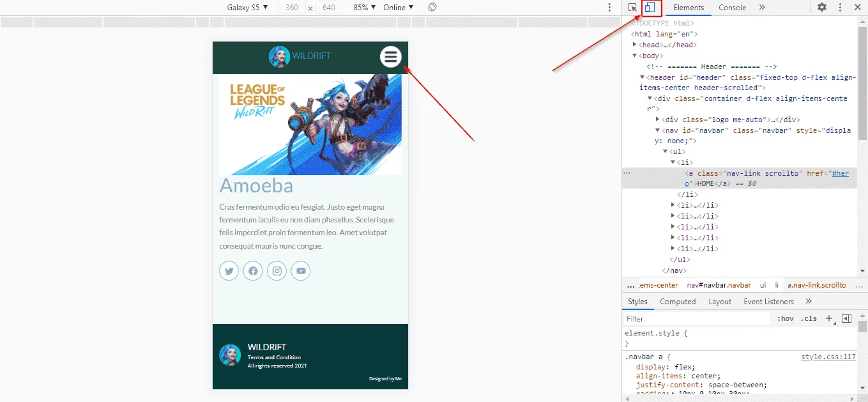Toggle the device toolbar icon
The image size is (868, 402).
tap(650, 8)
